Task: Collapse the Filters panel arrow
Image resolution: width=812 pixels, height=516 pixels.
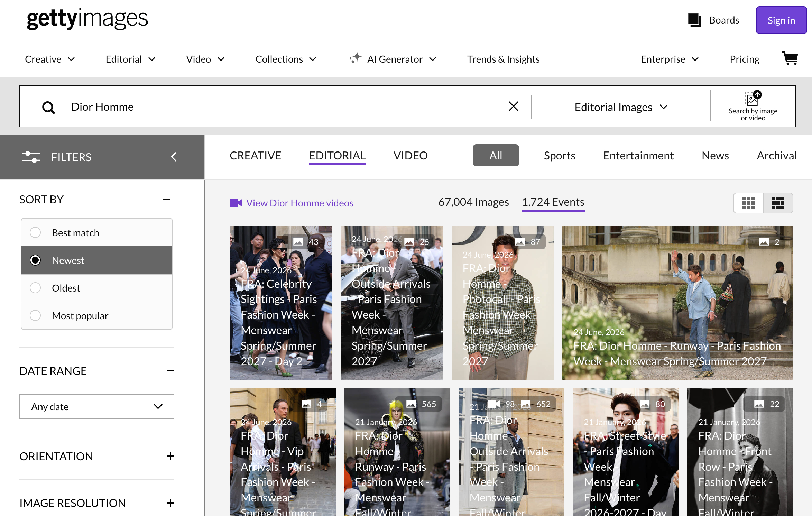Action: point(174,157)
